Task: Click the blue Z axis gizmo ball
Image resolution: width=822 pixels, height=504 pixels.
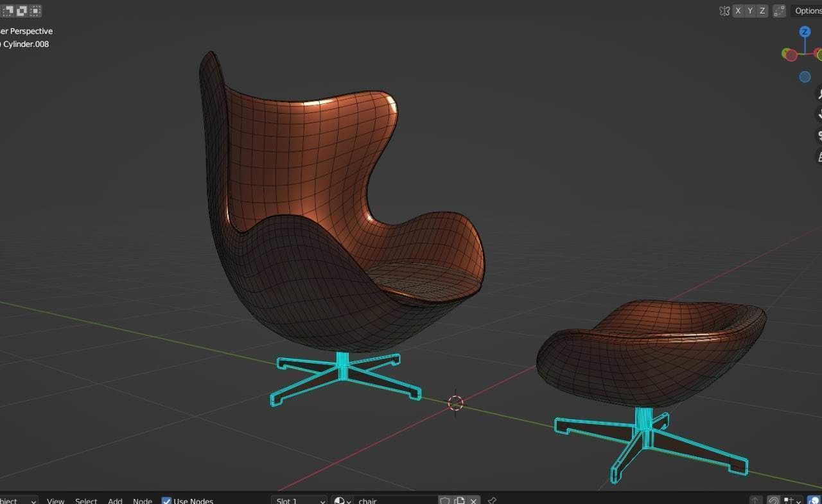Action: coord(805,31)
